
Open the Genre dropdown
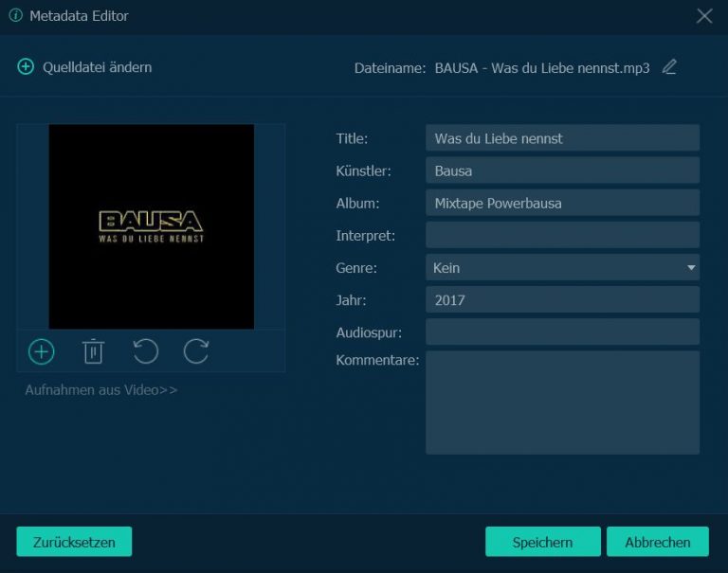coord(562,267)
